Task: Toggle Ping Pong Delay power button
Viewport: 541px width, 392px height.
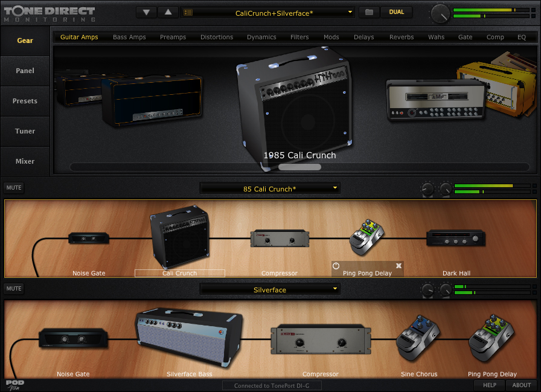Action: (x=336, y=266)
